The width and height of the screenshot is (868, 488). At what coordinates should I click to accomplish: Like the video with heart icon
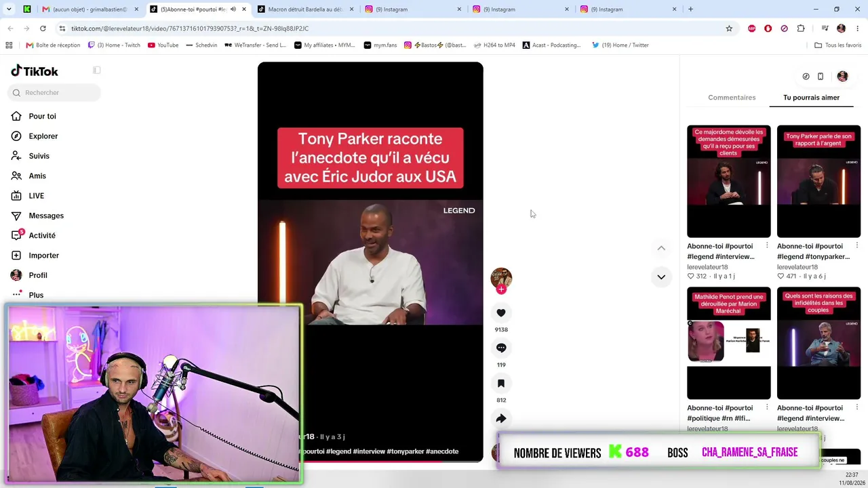[501, 312]
